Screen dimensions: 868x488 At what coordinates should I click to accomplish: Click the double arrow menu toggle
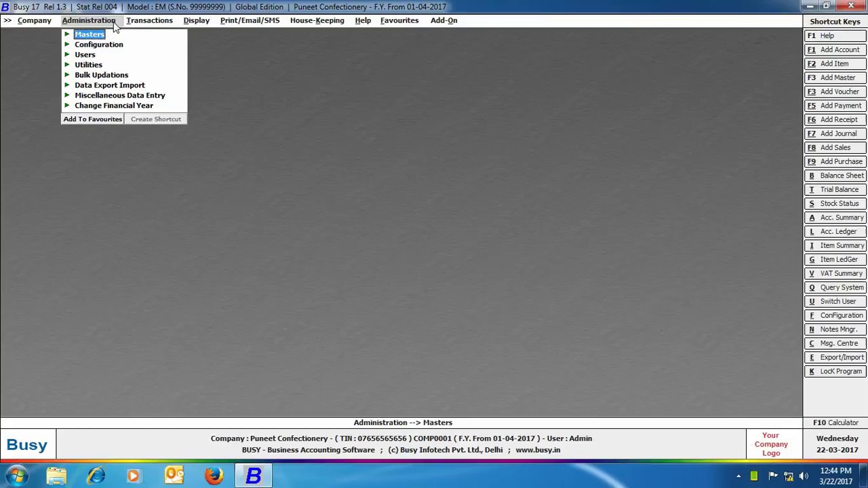click(7, 20)
